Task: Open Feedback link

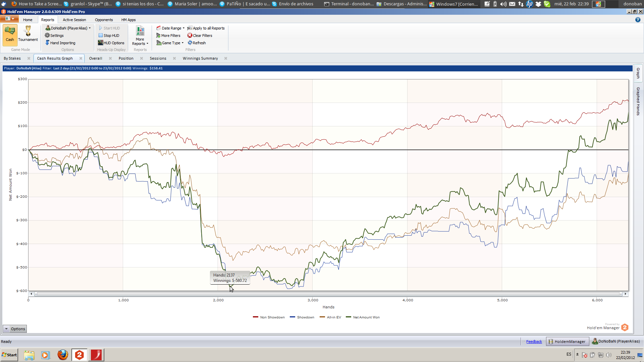Action: point(534,342)
